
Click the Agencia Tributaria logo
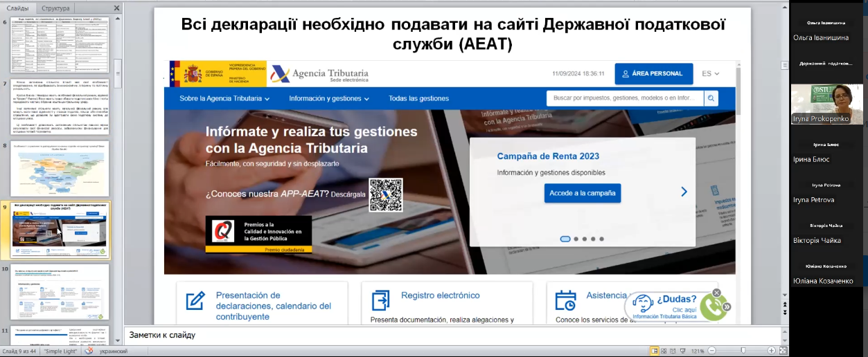tap(319, 74)
